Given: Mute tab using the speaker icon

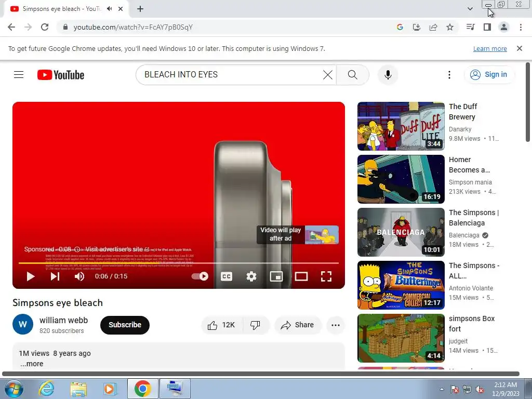Looking at the screenshot, I should click(109, 9).
